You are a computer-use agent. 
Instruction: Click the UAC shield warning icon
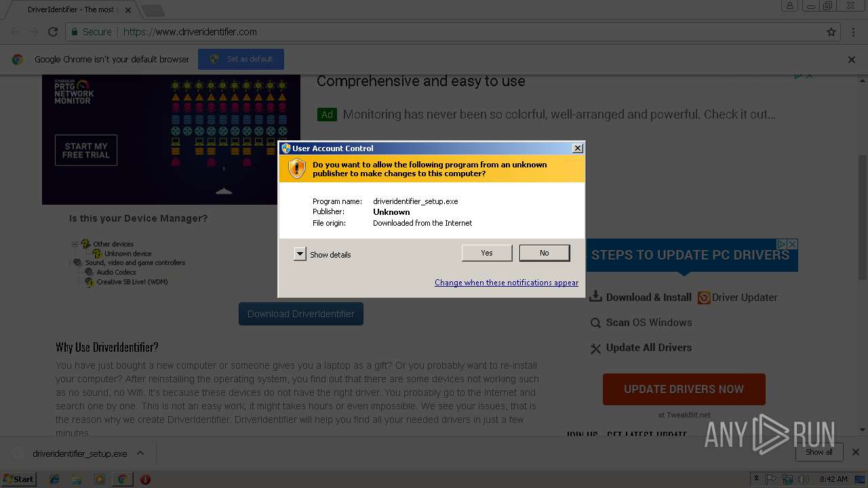coord(297,169)
